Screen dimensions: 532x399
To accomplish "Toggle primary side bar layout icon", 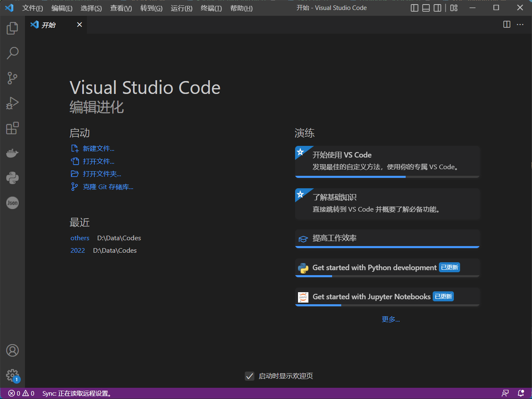I will [414, 8].
